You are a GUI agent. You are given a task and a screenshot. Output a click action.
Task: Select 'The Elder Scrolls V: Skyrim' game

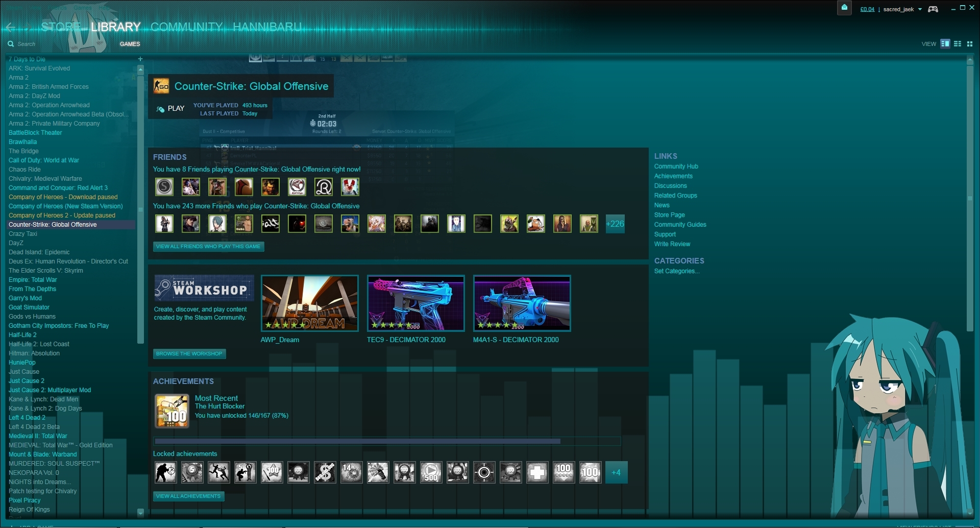click(45, 271)
